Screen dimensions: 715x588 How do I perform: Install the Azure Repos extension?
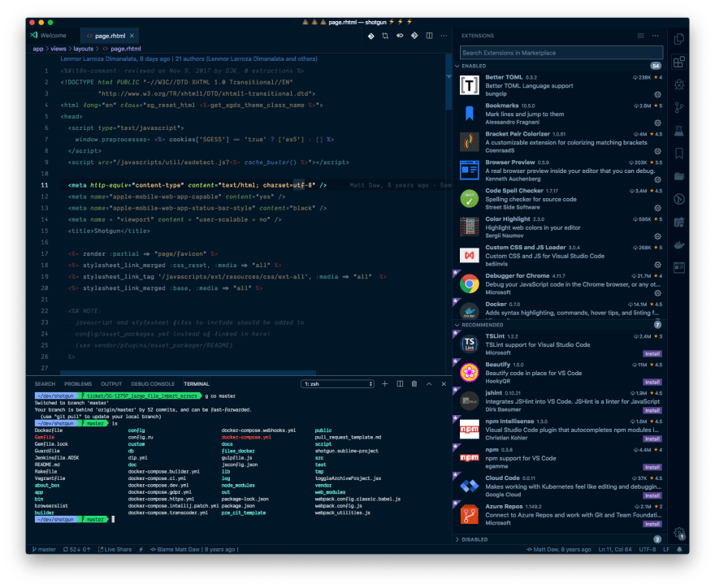point(652,524)
